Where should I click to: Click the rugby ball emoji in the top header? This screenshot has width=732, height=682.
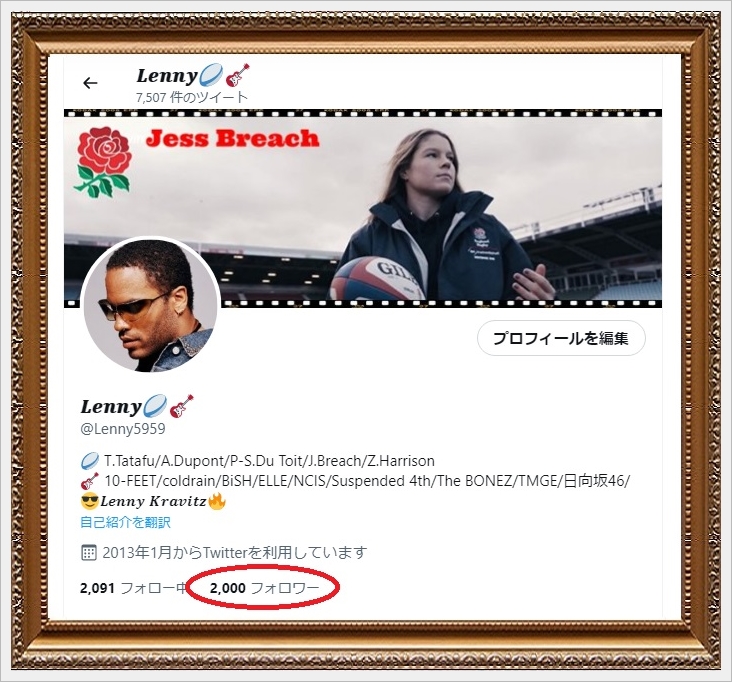pos(211,75)
